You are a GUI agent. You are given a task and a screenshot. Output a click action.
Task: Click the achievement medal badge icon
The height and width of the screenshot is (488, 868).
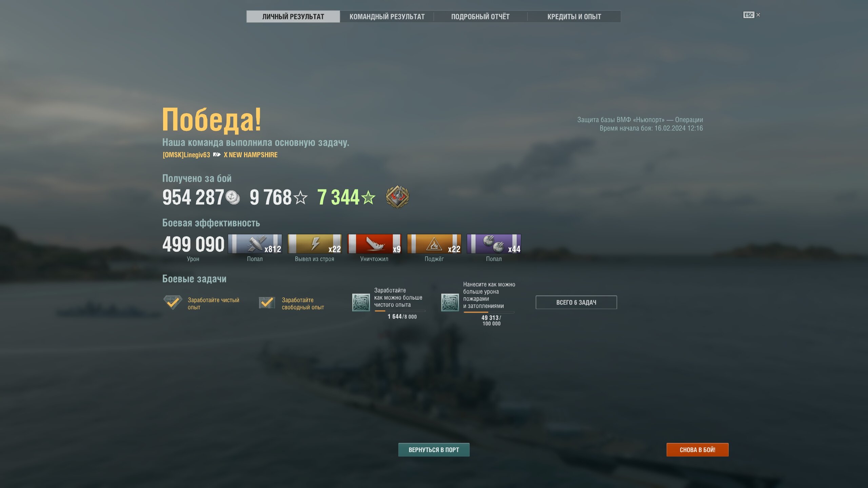[397, 197]
